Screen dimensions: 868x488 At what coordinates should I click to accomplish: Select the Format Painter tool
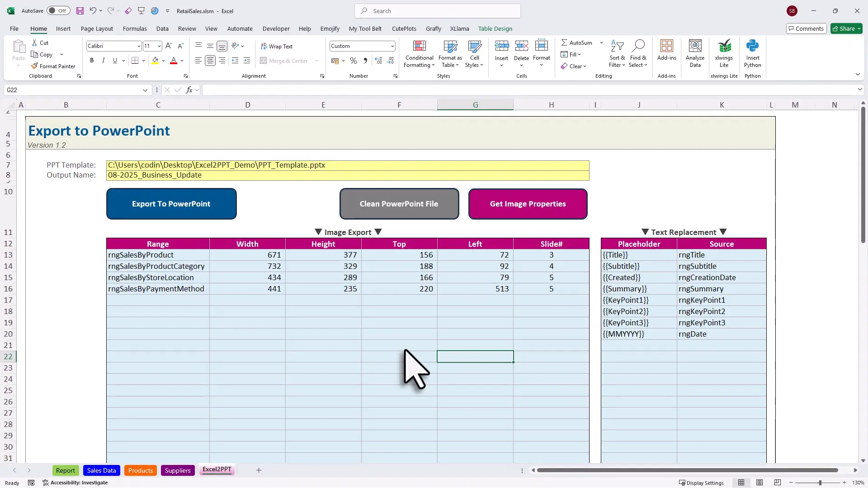tap(53, 66)
